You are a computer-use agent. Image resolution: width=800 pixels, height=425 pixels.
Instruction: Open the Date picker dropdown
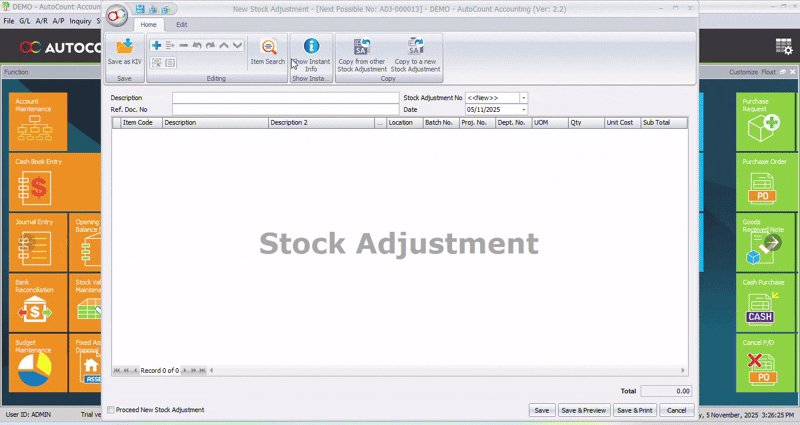523,109
